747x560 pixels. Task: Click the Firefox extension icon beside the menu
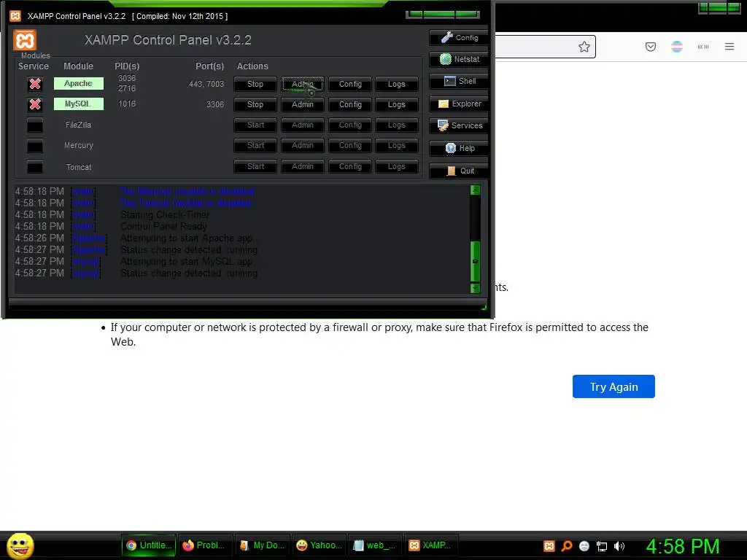703,47
